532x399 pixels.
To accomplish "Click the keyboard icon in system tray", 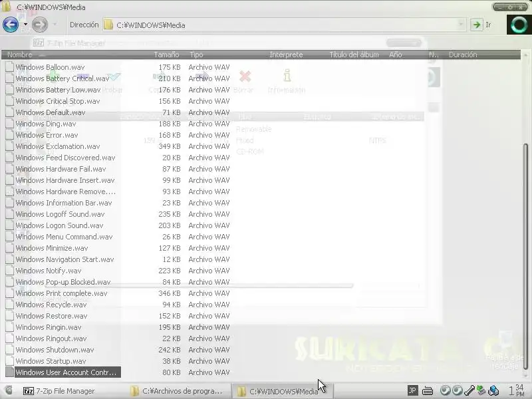I will (428, 391).
